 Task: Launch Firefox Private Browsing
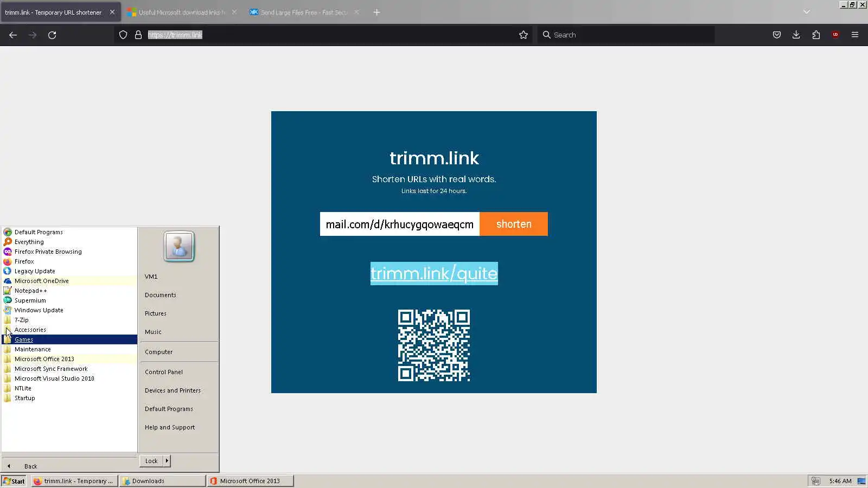click(x=69, y=252)
